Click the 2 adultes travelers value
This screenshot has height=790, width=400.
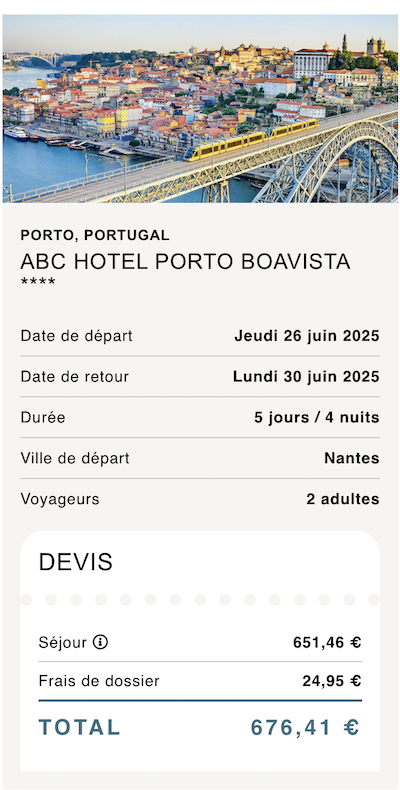pos(343,499)
